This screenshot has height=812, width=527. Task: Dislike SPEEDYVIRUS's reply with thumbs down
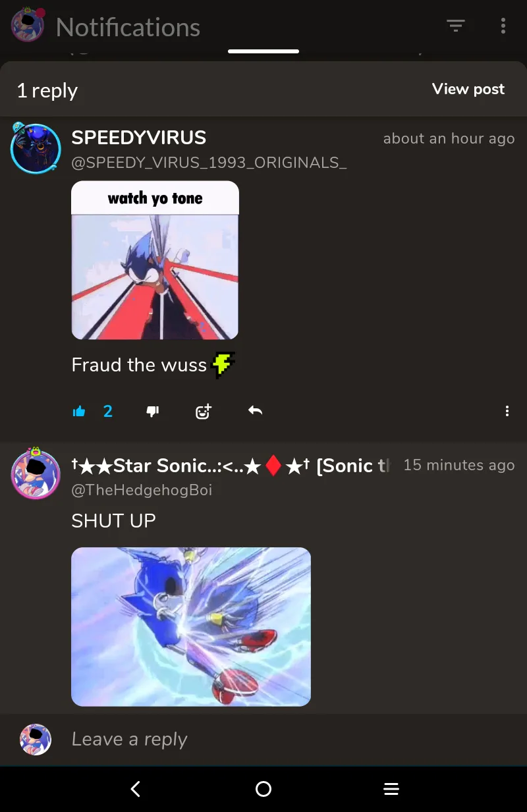[x=152, y=412]
